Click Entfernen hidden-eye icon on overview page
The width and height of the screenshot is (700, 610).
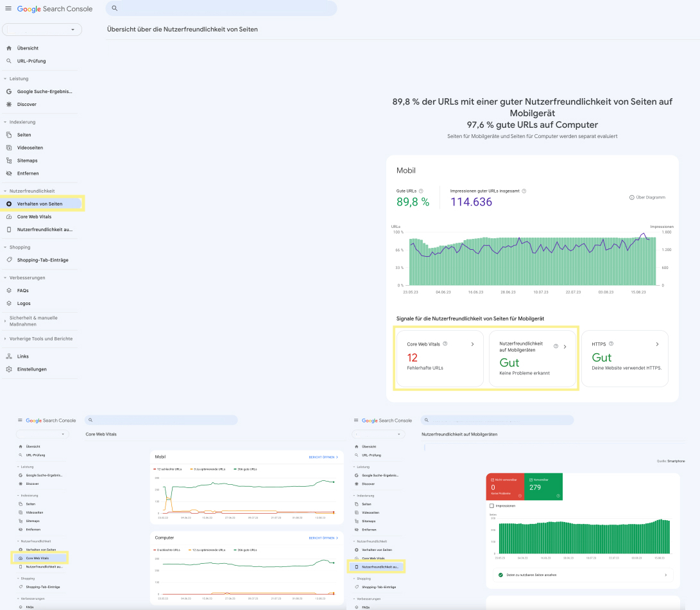pyautogui.click(x=9, y=173)
